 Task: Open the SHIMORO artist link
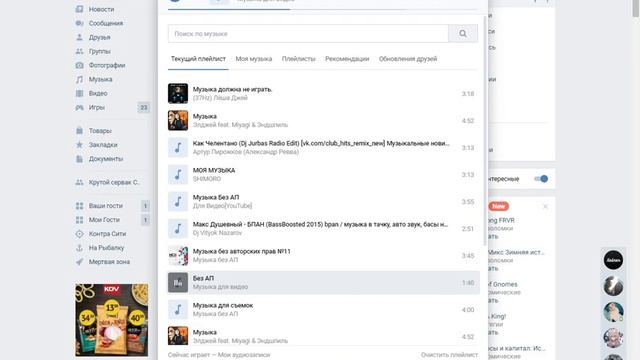207,179
